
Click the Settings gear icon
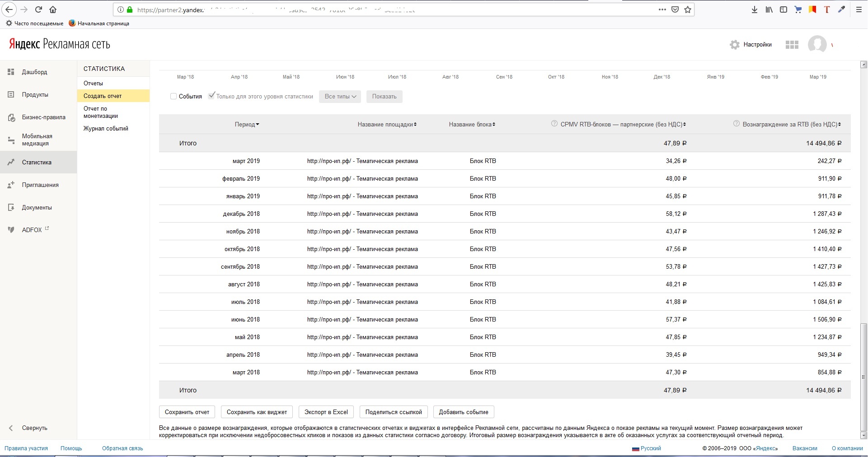click(x=735, y=45)
